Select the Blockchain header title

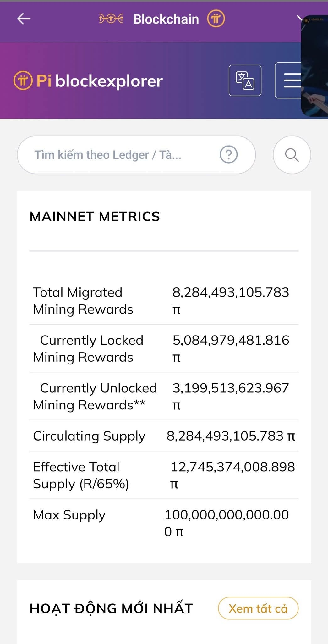click(166, 19)
